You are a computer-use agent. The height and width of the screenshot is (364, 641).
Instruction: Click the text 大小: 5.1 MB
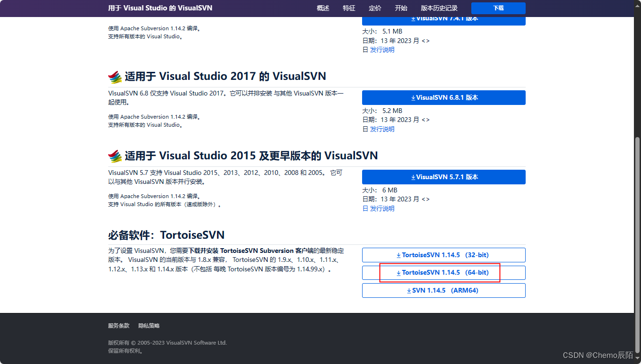coord(382,31)
